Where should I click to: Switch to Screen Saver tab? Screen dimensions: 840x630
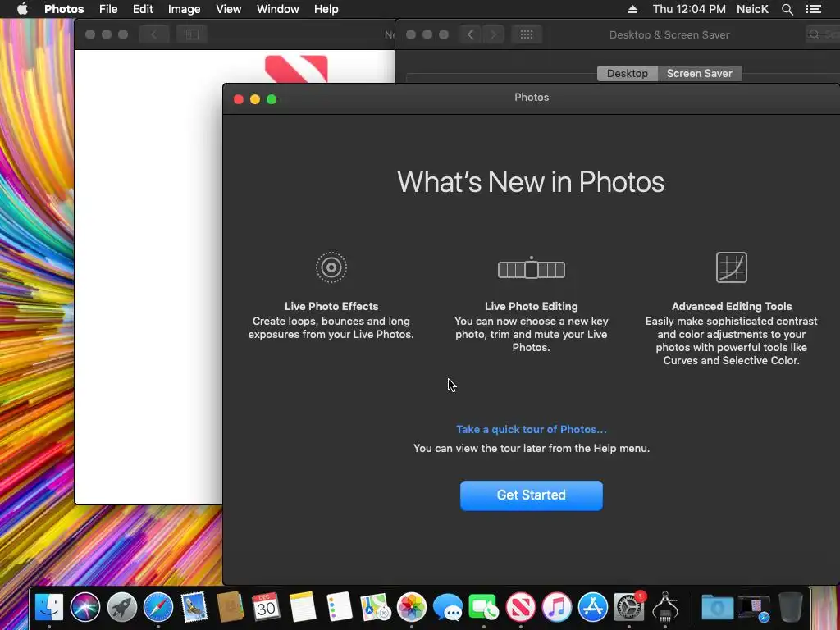[700, 73]
